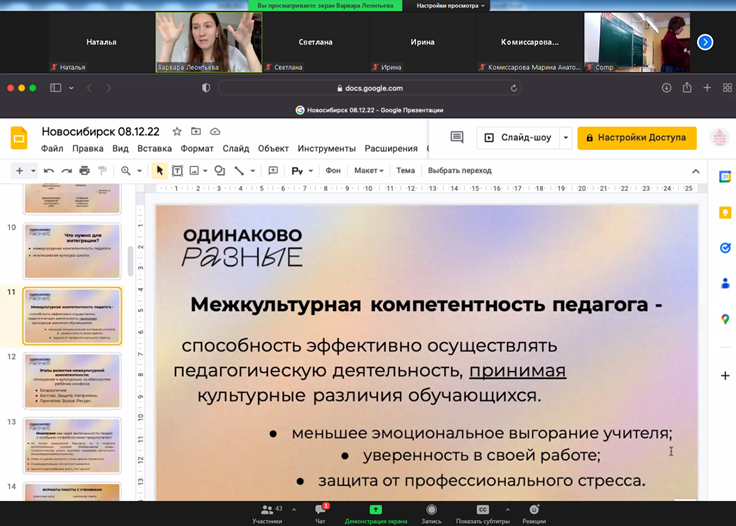Click the print icon in Slides toolbar
Image resolution: width=736 pixels, height=526 pixels.
(84, 171)
